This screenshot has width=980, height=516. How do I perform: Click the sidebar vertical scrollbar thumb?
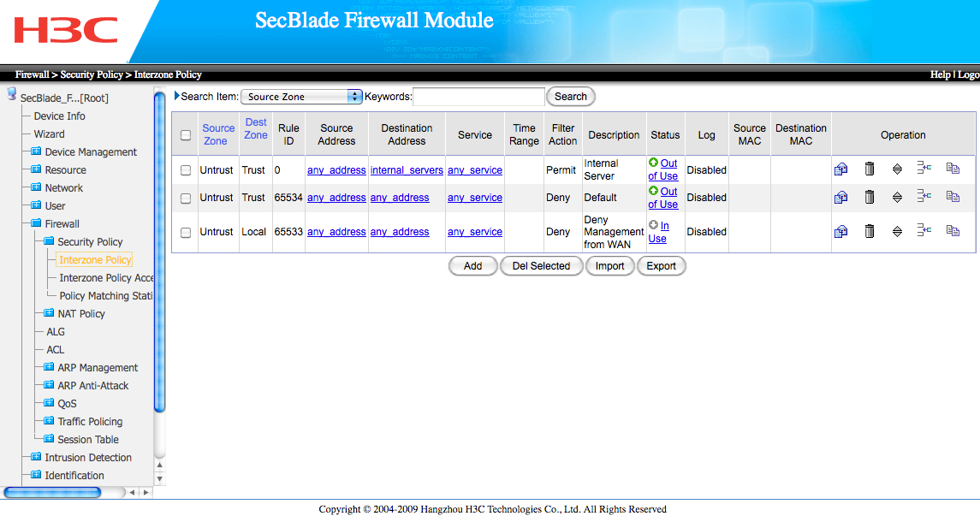(x=159, y=252)
